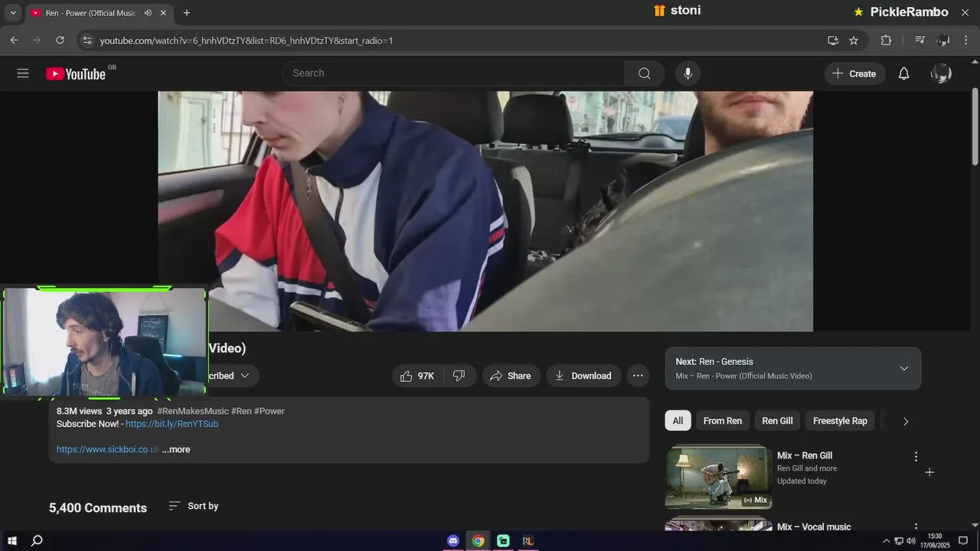Open the tab search dropdown chevron
This screenshot has height=551, width=980.
tap(13, 13)
